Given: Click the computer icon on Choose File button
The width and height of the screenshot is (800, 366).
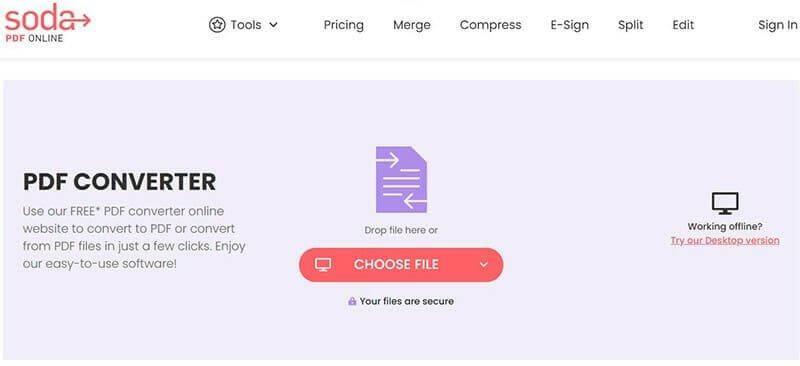Looking at the screenshot, I should point(323,264).
